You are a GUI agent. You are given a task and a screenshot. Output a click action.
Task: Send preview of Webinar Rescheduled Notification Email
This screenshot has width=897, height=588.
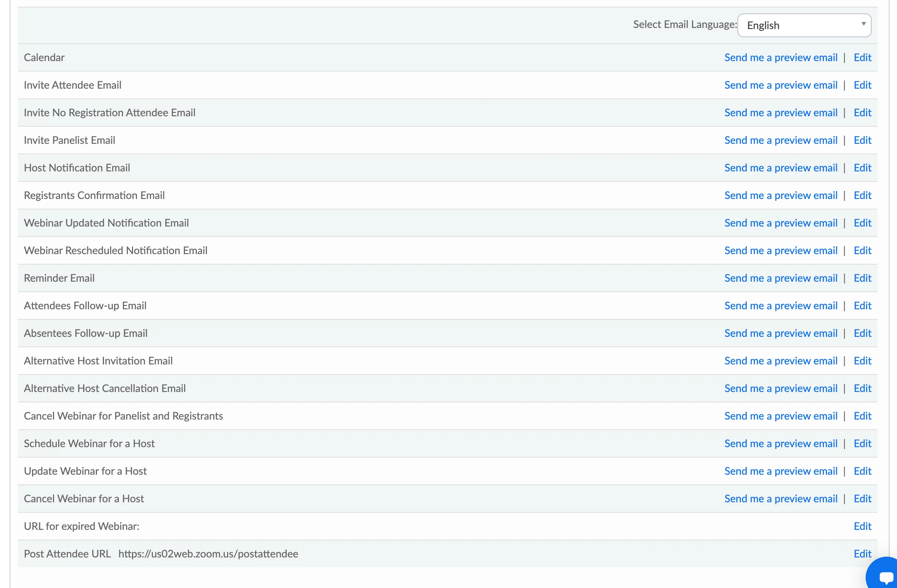[781, 250]
